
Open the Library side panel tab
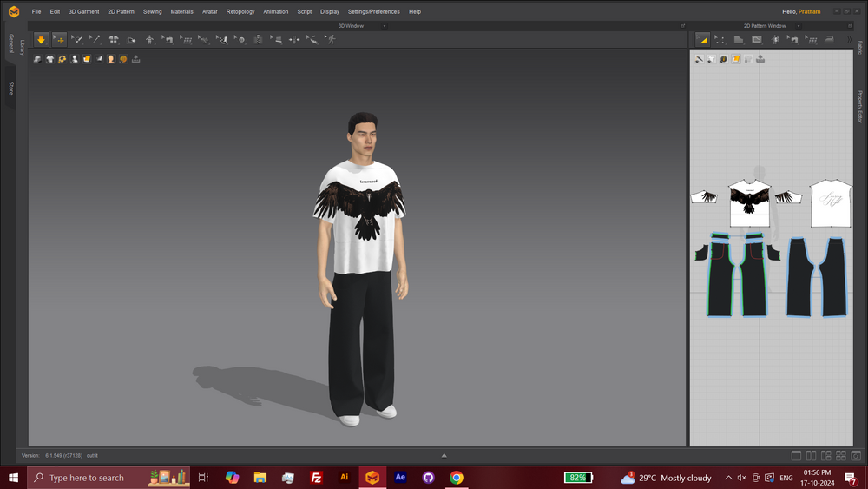tap(22, 46)
